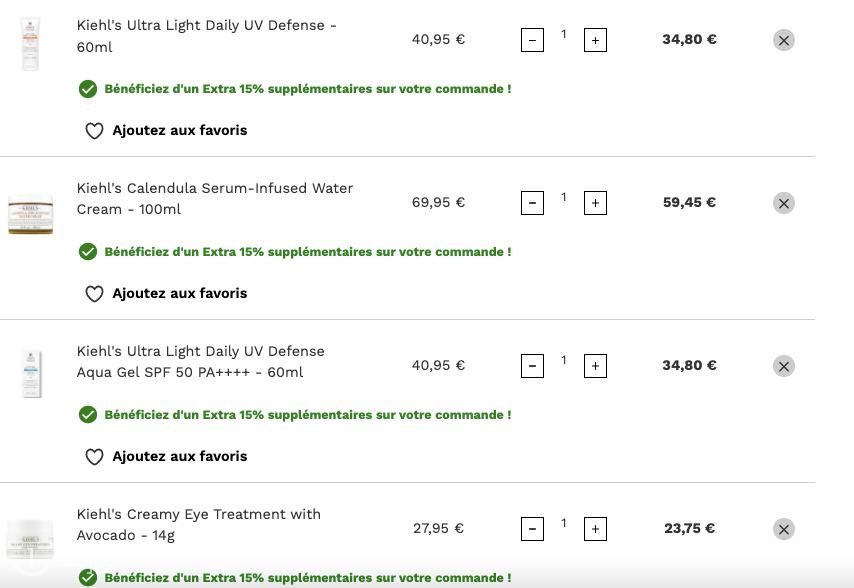Increase quantity of Aqua Gel SPF 50

[595, 366]
